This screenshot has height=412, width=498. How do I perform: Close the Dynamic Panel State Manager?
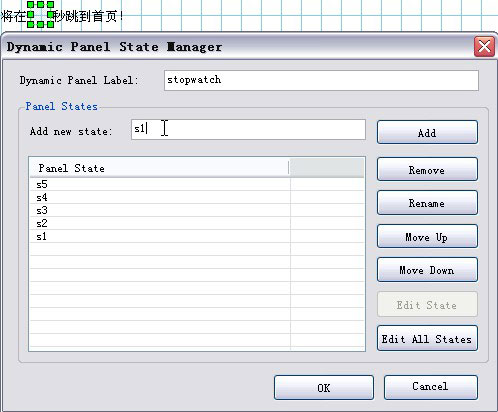[484, 46]
